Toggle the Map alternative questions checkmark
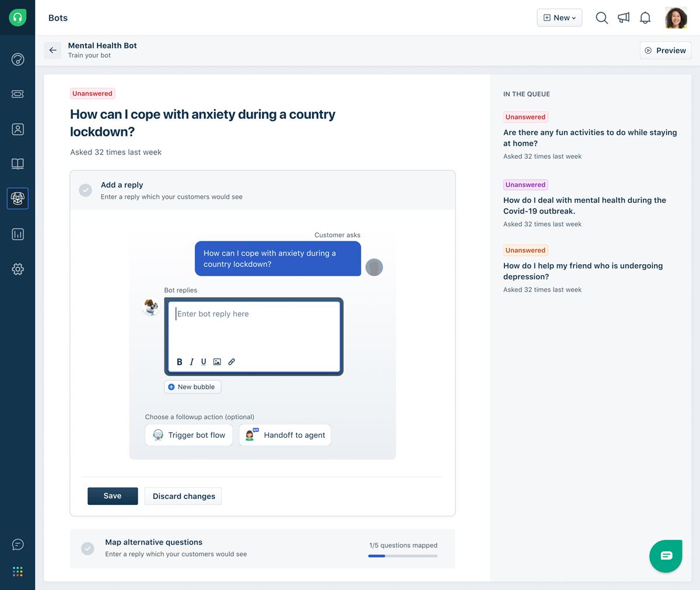This screenshot has width=700, height=590. point(87,548)
